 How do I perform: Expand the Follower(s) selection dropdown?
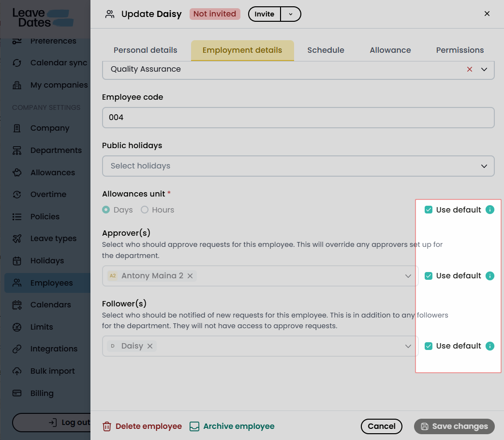click(408, 346)
